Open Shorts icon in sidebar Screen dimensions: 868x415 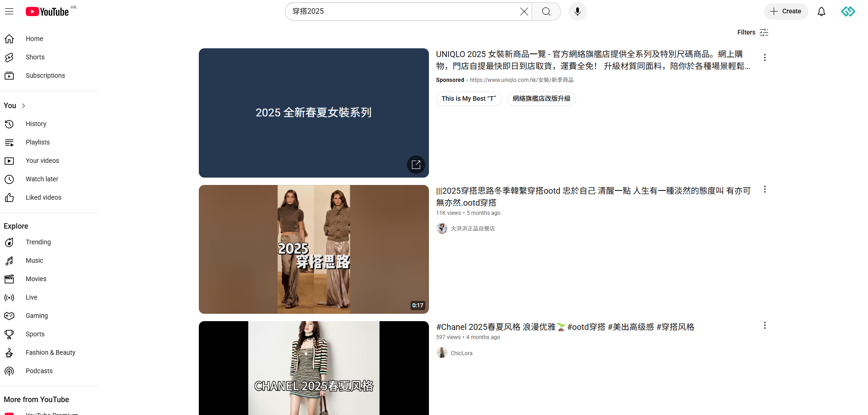pos(9,57)
